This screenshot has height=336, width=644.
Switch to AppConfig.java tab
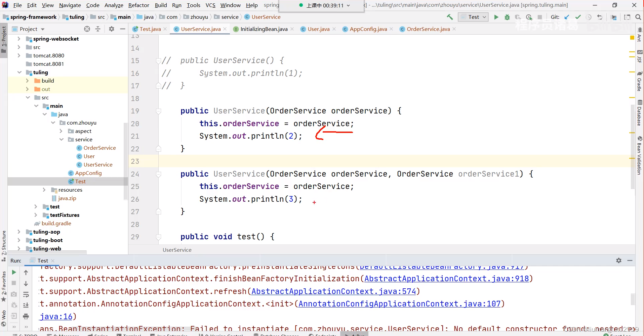tap(368, 29)
